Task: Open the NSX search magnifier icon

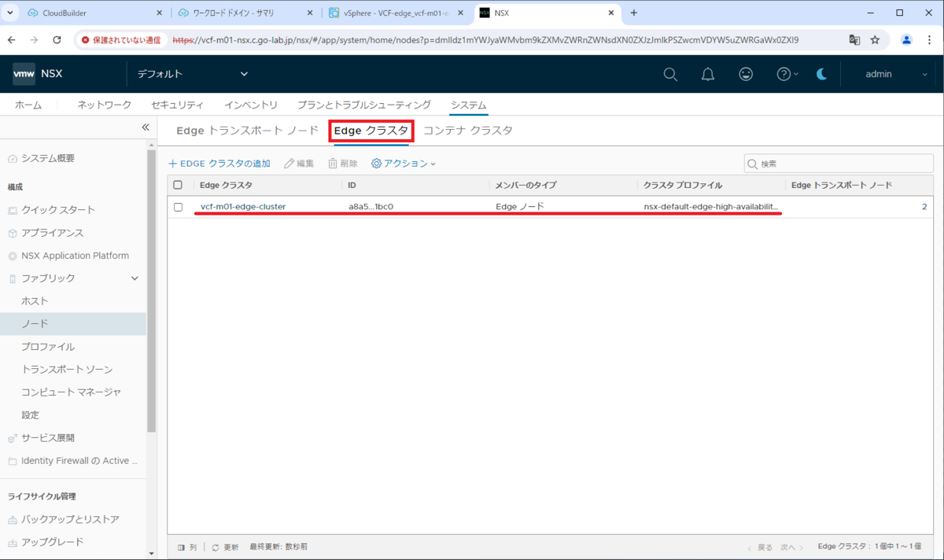Action: (670, 74)
